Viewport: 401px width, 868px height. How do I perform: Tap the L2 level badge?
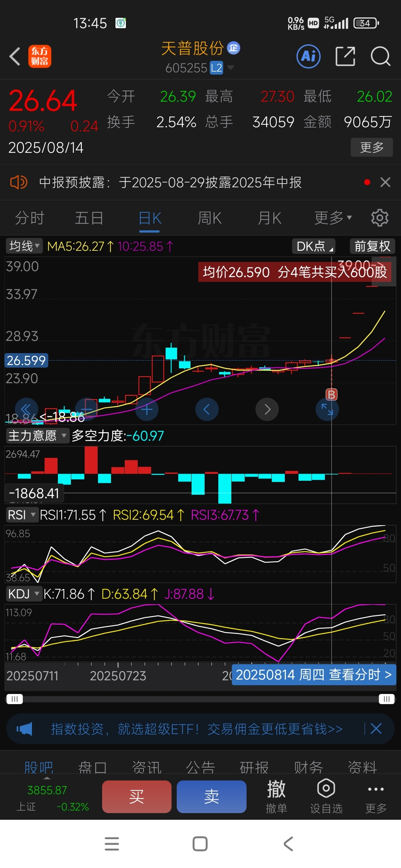[216, 68]
